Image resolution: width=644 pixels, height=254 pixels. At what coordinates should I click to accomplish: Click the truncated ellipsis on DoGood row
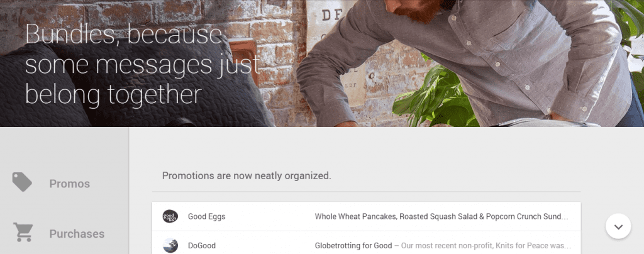(567, 245)
